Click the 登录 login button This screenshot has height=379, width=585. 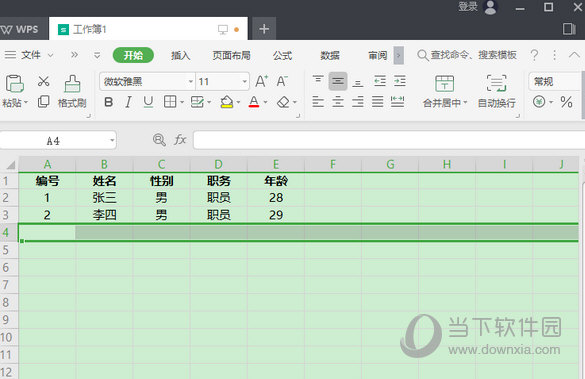468,6
